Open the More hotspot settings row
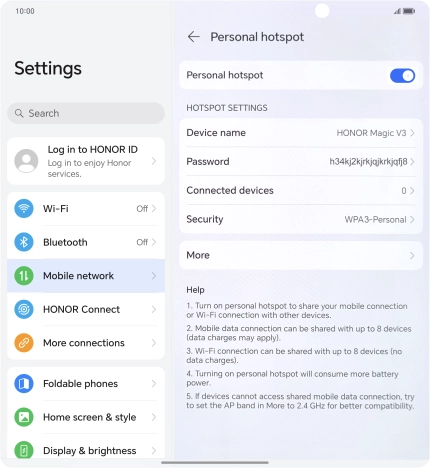The height and width of the screenshot is (468, 430). point(301,255)
